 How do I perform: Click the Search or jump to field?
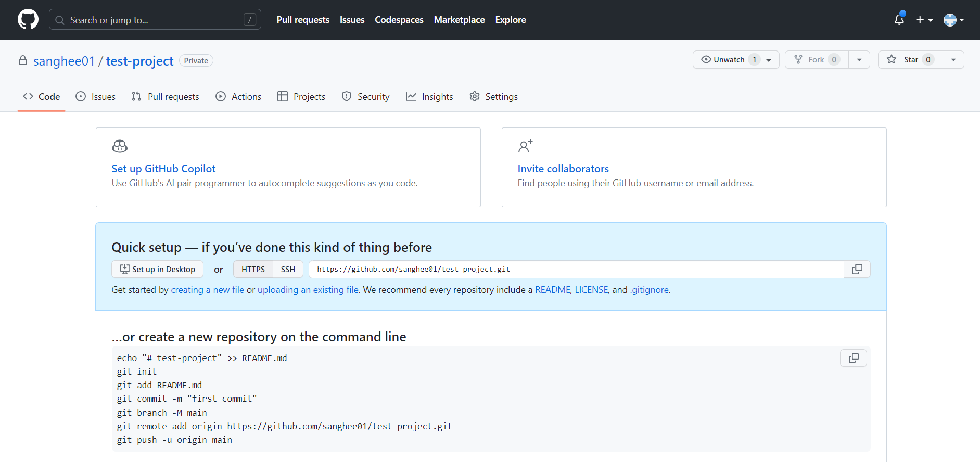[155, 20]
